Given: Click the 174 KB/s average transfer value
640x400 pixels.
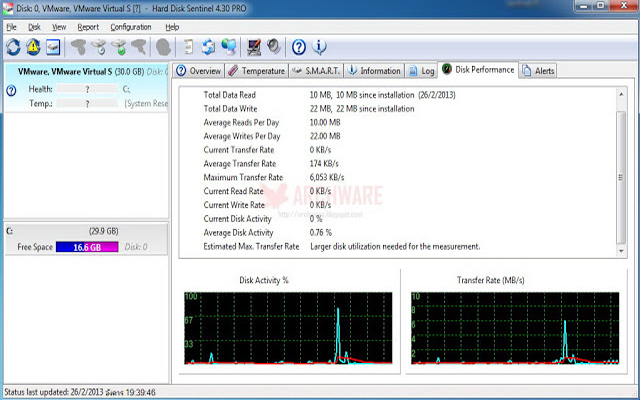Looking at the screenshot, I should pyautogui.click(x=324, y=164).
